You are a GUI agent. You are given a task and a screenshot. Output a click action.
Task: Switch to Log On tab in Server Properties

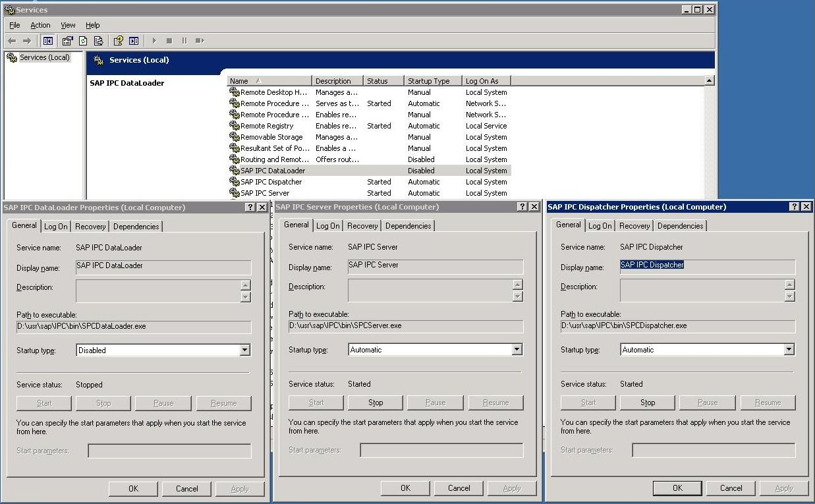click(328, 225)
